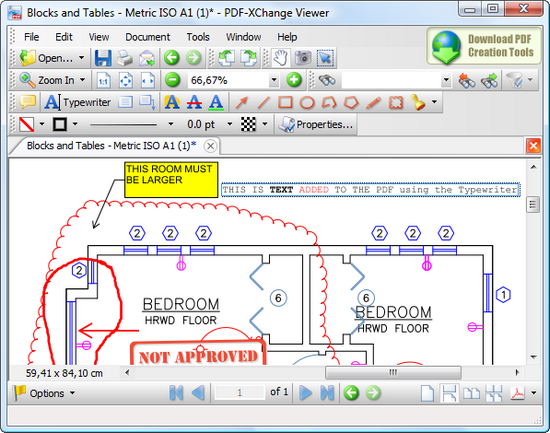Screen dimensions: 550x433
Task: Open the Tools menu
Action: tap(198, 37)
